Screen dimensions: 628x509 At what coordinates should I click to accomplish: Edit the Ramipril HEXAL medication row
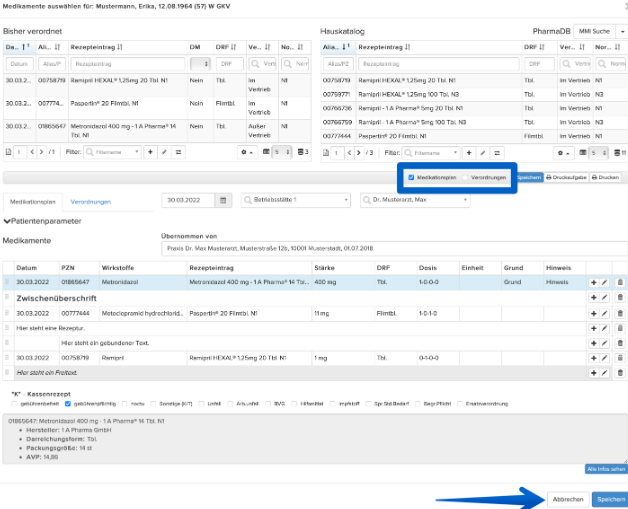point(604,358)
